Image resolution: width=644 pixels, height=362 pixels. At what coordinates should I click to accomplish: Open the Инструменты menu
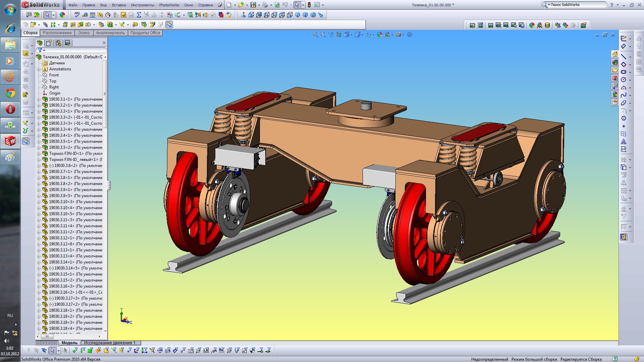(142, 5)
